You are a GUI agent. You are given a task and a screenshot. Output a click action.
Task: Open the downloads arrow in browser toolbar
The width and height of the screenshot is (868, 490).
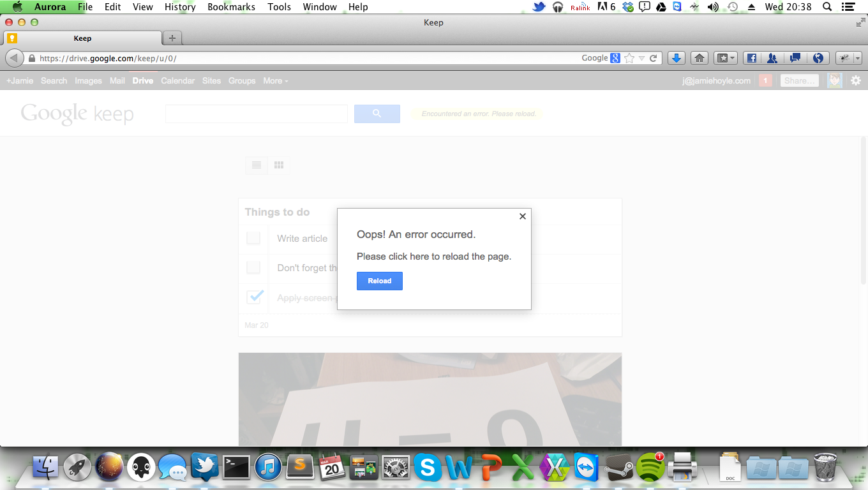tap(677, 58)
